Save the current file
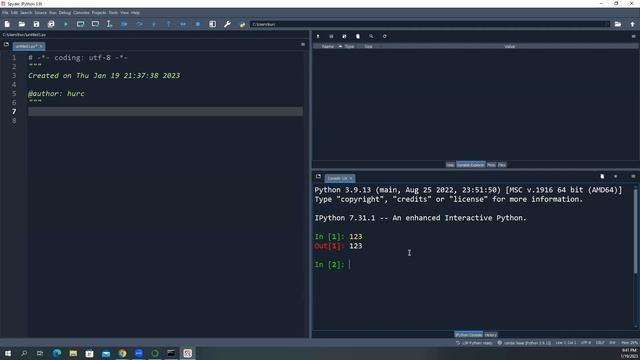This screenshot has width=640, height=360. coord(36,24)
